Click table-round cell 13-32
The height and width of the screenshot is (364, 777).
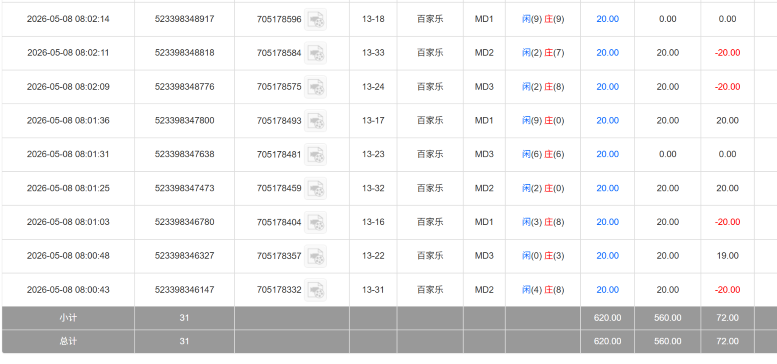[x=373, y=188]
